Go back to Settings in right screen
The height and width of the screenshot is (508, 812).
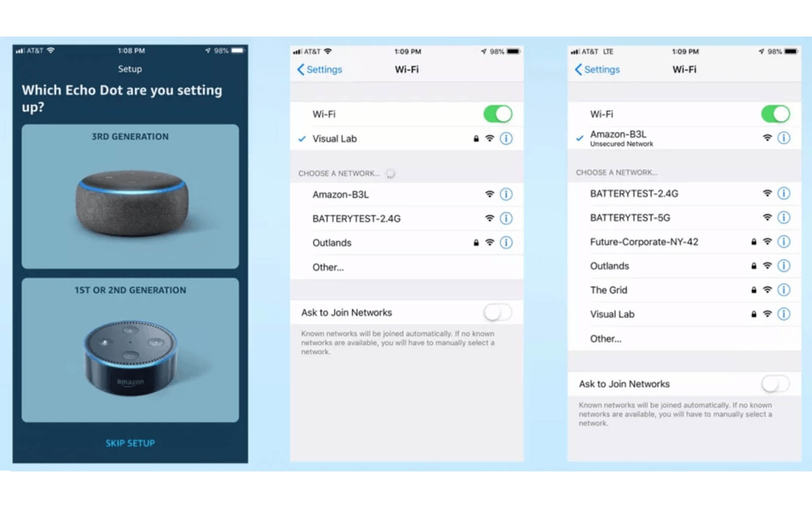coord(597,70)
